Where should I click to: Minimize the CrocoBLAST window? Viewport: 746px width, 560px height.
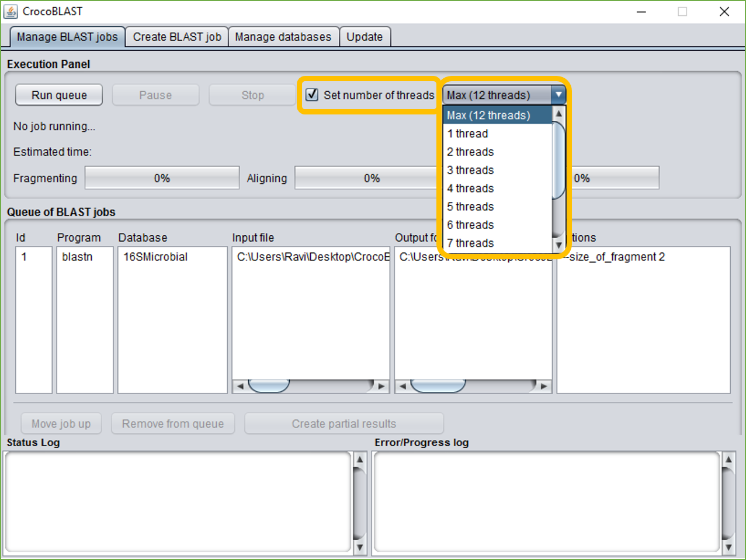click(641, 12)
